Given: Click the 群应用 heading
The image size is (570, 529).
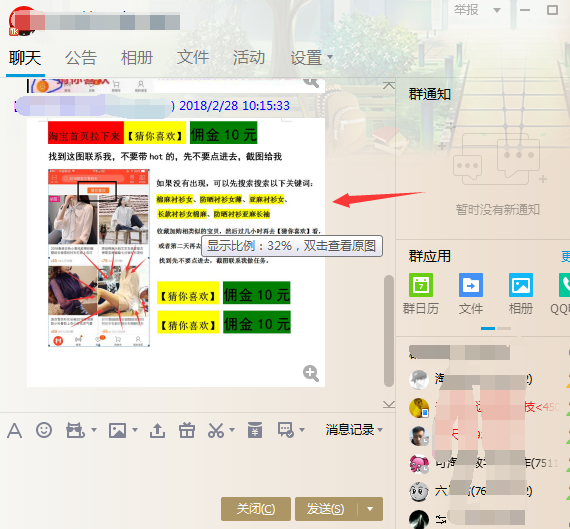Looking at the screenshot, I should coord(430,256).
